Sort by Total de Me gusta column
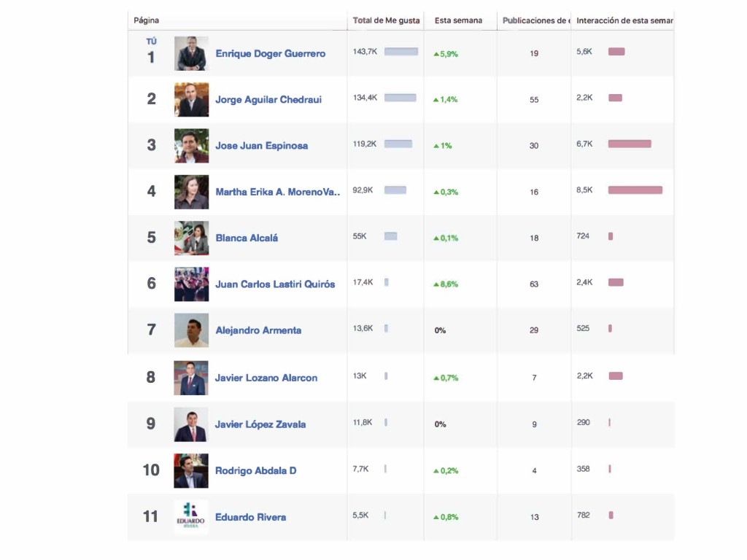 pos(386,20)
